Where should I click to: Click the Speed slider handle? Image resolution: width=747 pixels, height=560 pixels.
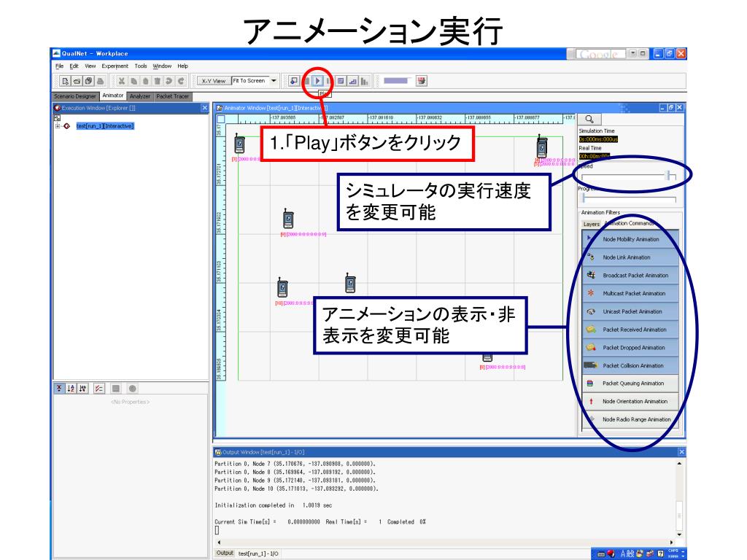coord(670,176)
